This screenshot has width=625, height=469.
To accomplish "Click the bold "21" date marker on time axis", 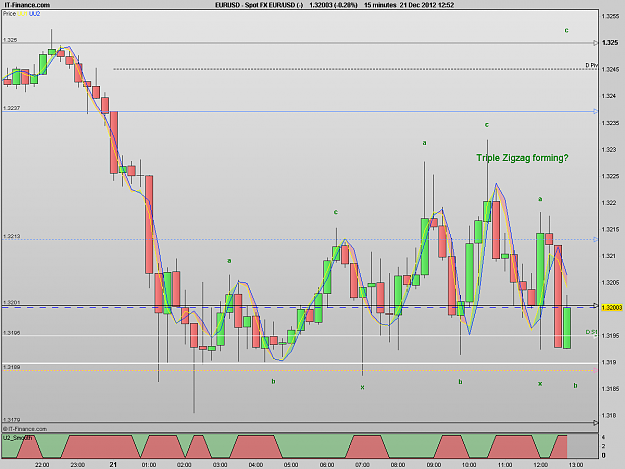I will click(113, 465).
